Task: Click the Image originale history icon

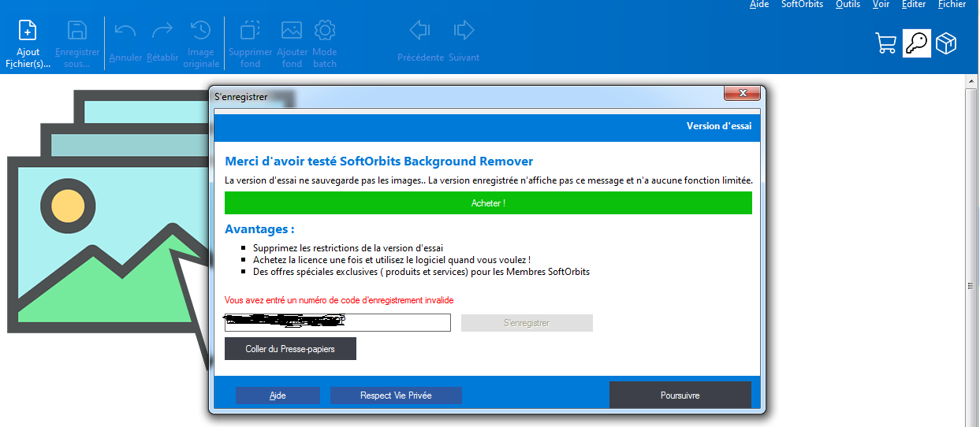Action: point(201,31)
